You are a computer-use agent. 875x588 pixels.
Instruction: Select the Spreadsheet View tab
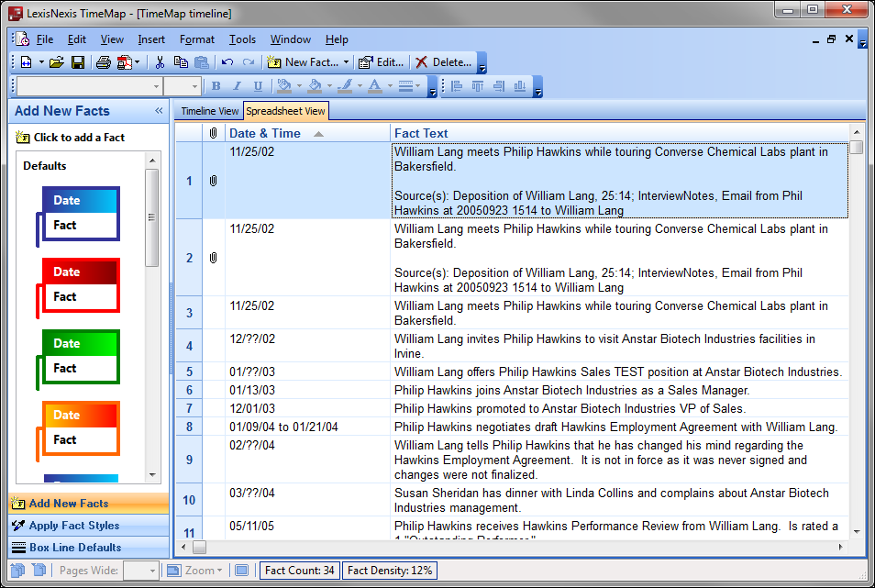pyautogui.click(x=285, y=111)
